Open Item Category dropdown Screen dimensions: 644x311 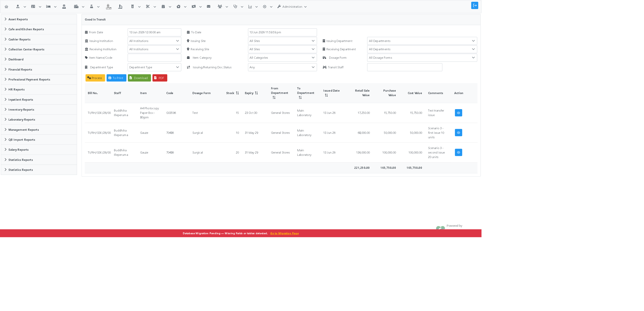tap(282, 58)
